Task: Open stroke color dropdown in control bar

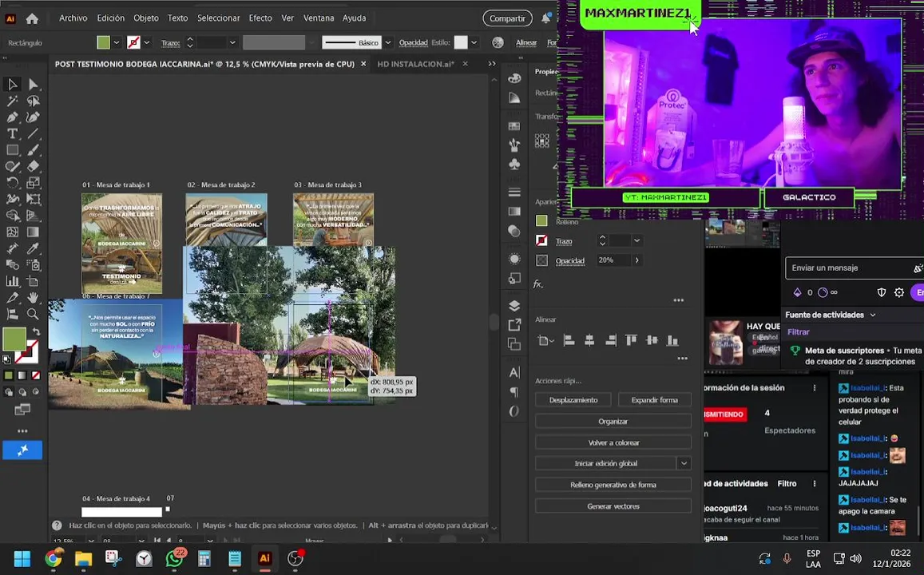Action: 147,42
